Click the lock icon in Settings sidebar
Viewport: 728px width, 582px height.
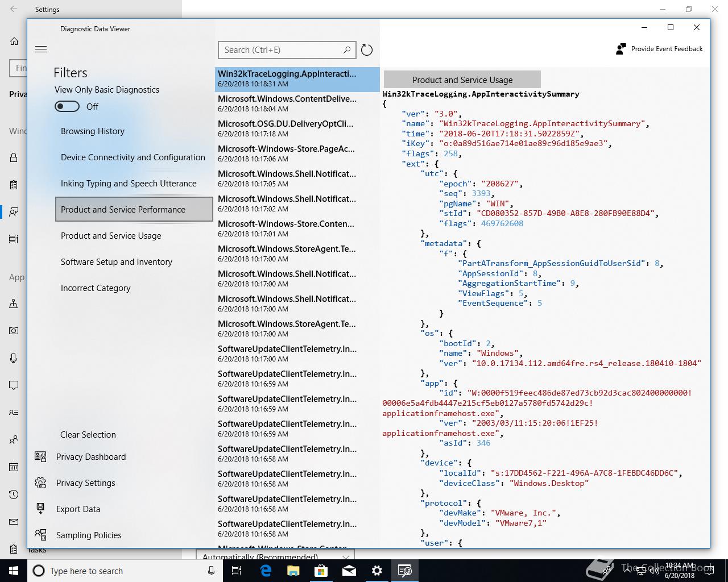14,157
